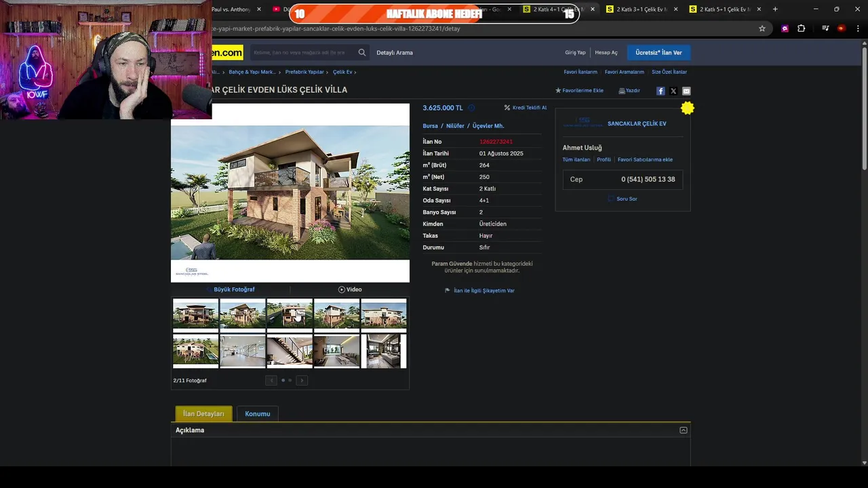868x488 pixels.
Task: Play the listing Video
Action: pos(350,289)
